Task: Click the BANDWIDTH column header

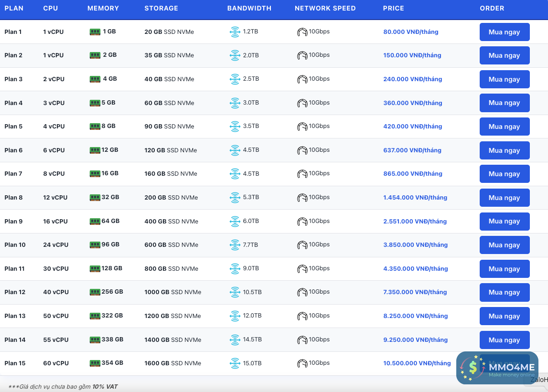Action: pyautogui.click(x=249, y=9)
